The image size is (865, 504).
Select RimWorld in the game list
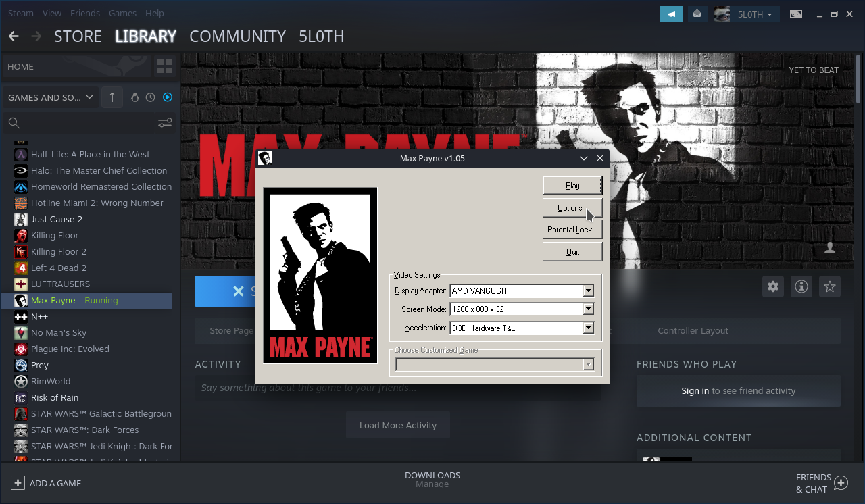click(86, 382)
